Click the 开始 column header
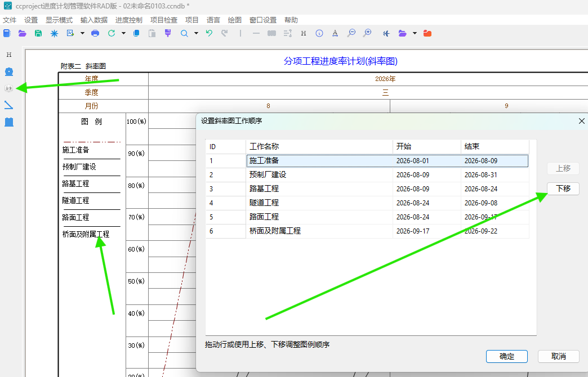This screenshot has width=588, height=377. pyautogui.click(x=427, y=146)
